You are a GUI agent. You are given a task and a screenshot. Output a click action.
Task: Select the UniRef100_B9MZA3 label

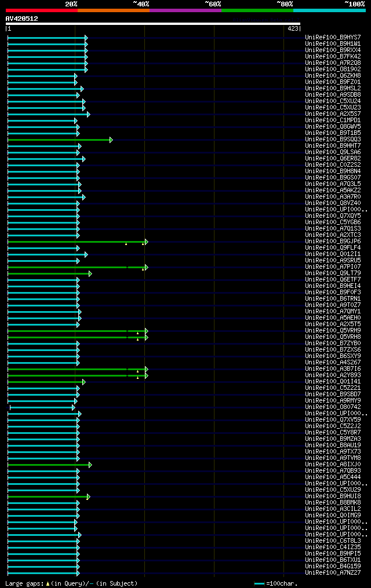point(333,439)
